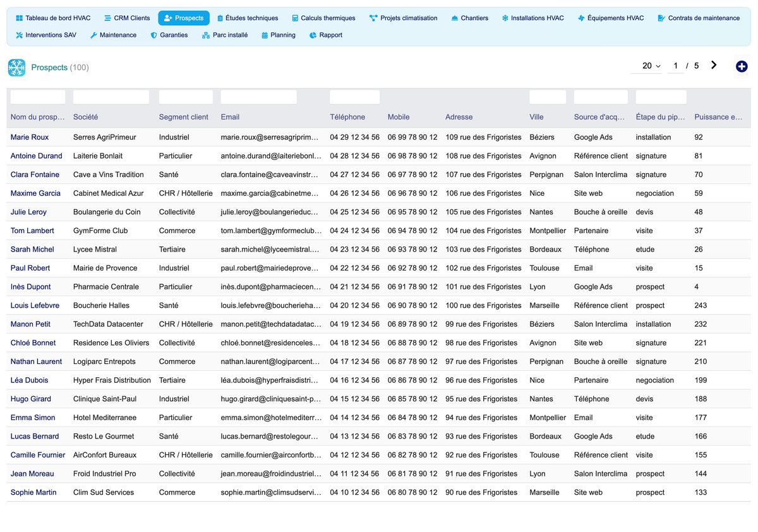Viewport: 758px width, 532px height.
Task: Click the Segment client filter field
Action: pyautogui.click(x=186, y=97)
